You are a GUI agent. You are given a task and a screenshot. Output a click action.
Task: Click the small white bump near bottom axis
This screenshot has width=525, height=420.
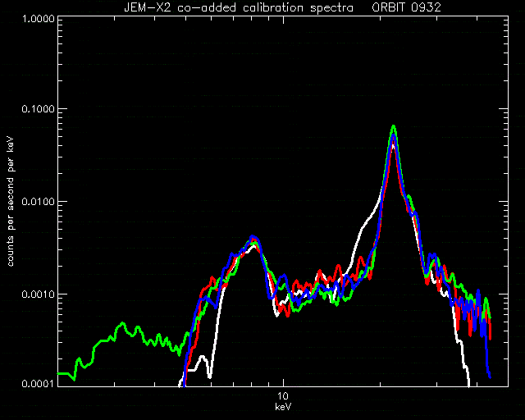click(202, 357)
